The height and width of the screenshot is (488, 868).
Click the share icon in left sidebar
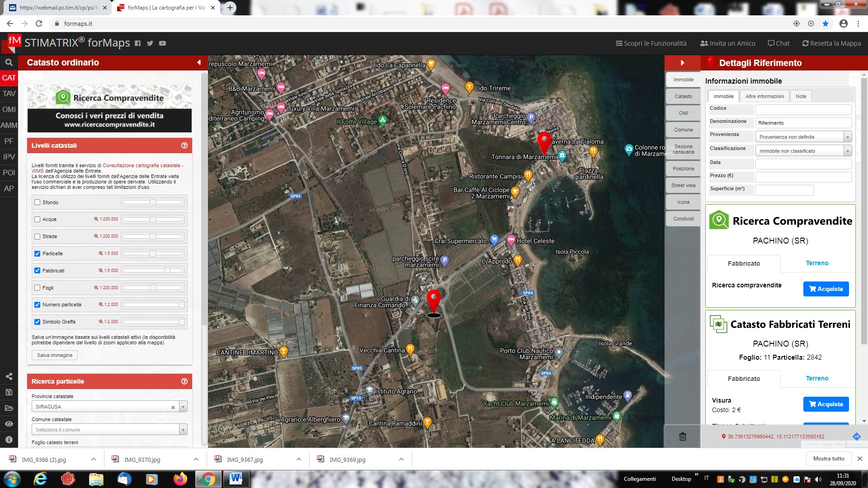click(9, 376)
